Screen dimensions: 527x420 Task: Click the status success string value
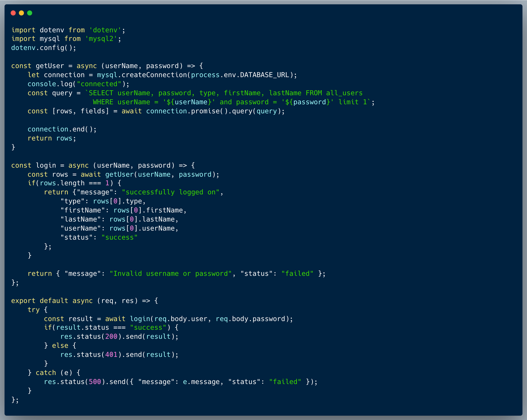pyautogui.click(x=120, y=237)
